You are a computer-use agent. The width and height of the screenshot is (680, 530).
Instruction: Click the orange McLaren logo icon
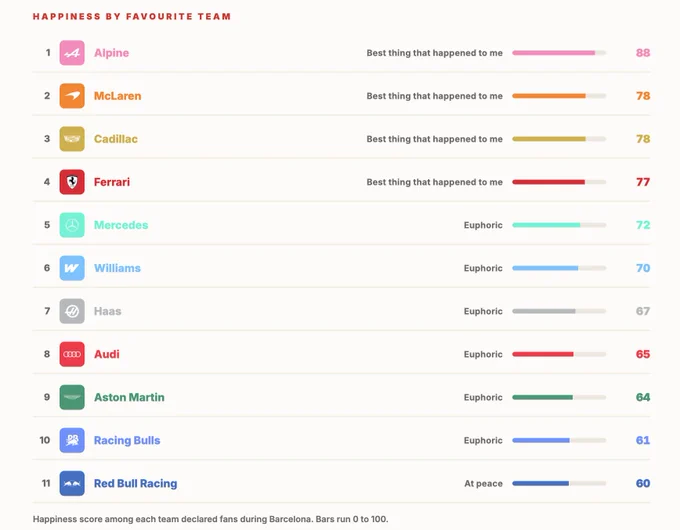tap(72, 96)
